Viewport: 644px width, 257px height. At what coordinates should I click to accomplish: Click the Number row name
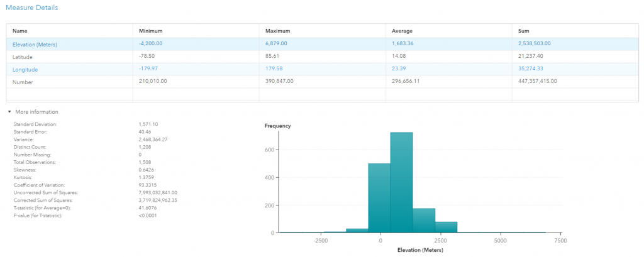coord(23,82)
